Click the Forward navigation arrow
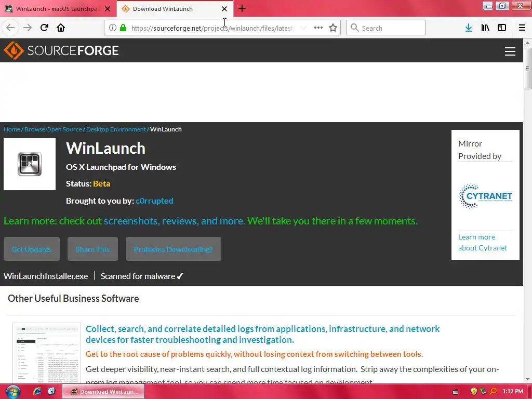Viewport: 532px width, 399px height. [28, 28]
